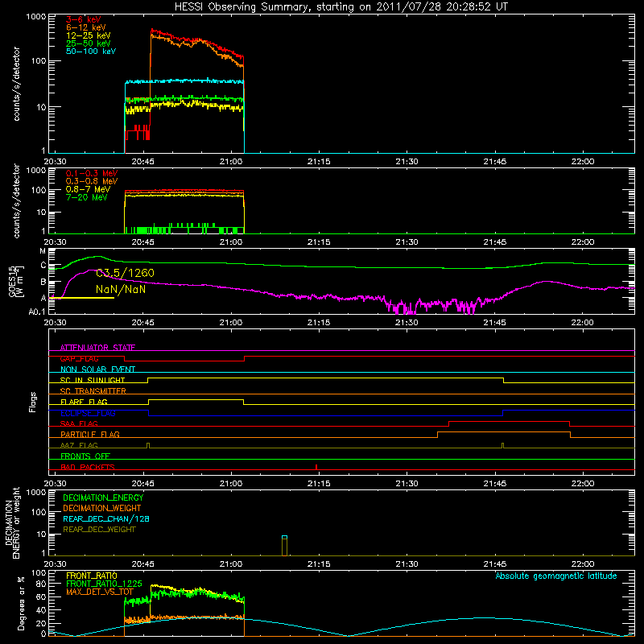Screen dimensions: 644x644
Task: Click the DECIMATION_ENERGY legend label
Action: [103, 497]
